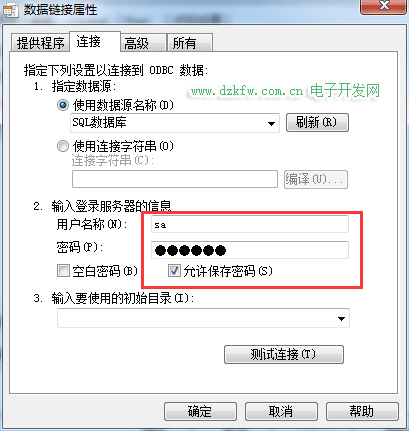Open 帮助 button
The image size is (409, 431).
coord(362,411)
